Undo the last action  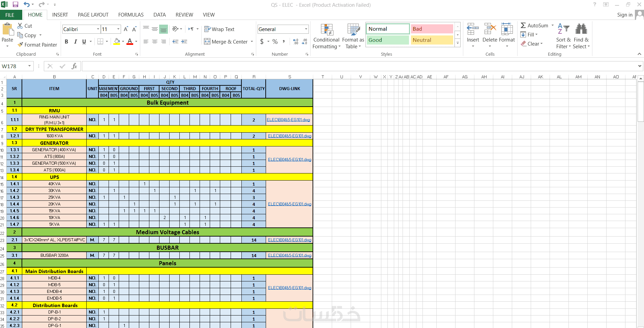tap(27, 5)
